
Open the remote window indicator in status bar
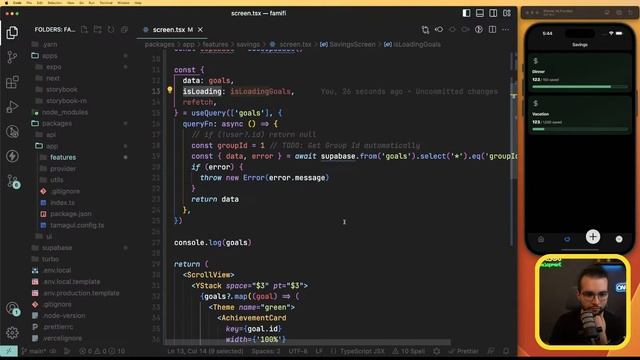[x=9, y=351]
